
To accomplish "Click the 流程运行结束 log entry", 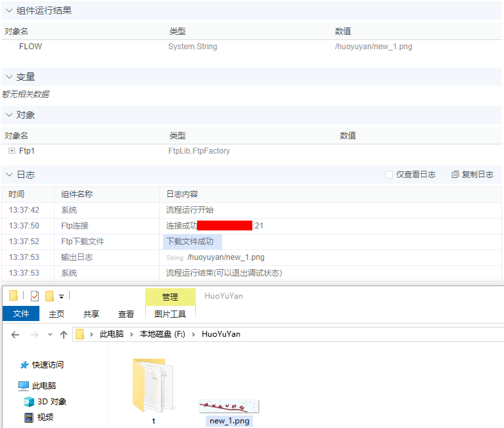I will coord(223,273).
